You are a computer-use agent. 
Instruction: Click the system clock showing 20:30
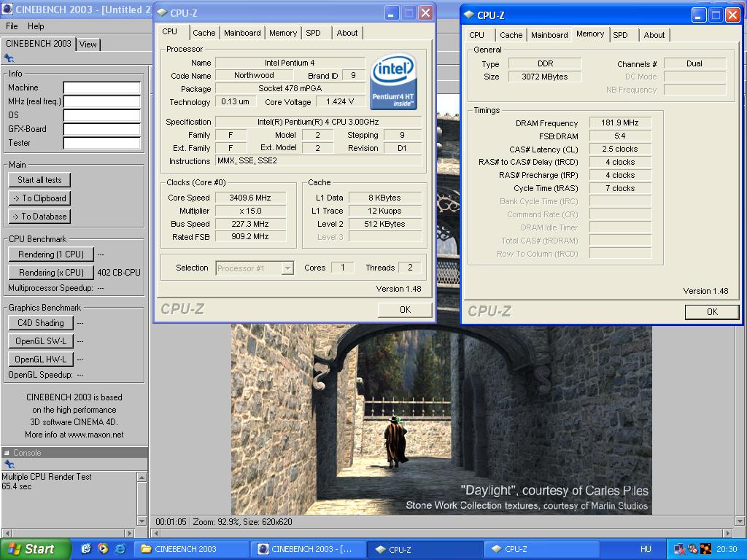tap(727, 549)
